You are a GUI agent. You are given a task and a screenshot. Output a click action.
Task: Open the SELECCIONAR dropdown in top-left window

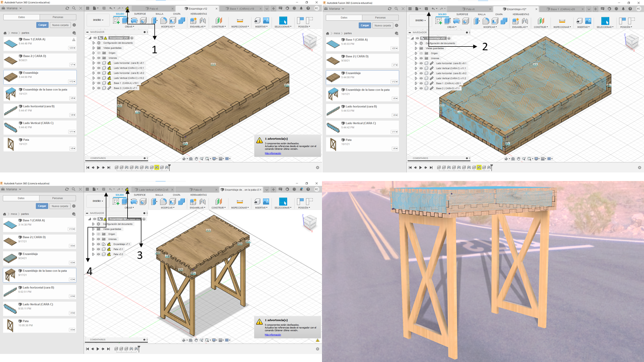point(283,27)
